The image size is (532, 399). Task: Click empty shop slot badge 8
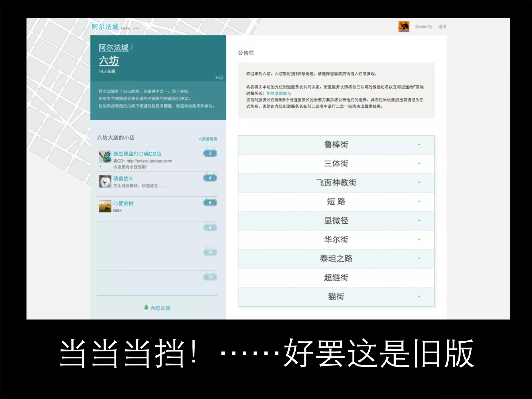click(x=210, y=228)
